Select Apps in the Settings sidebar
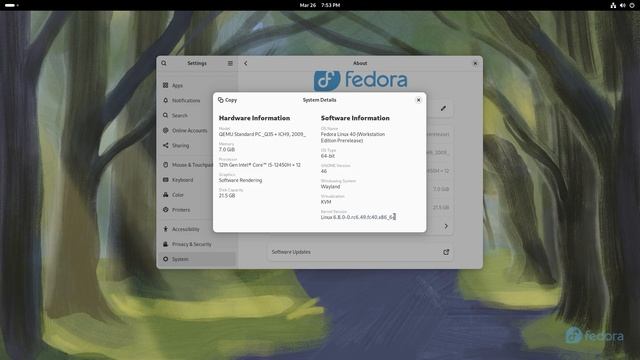Screen dimensions: 640x360 pyautogui.click(x=197, y=85)
